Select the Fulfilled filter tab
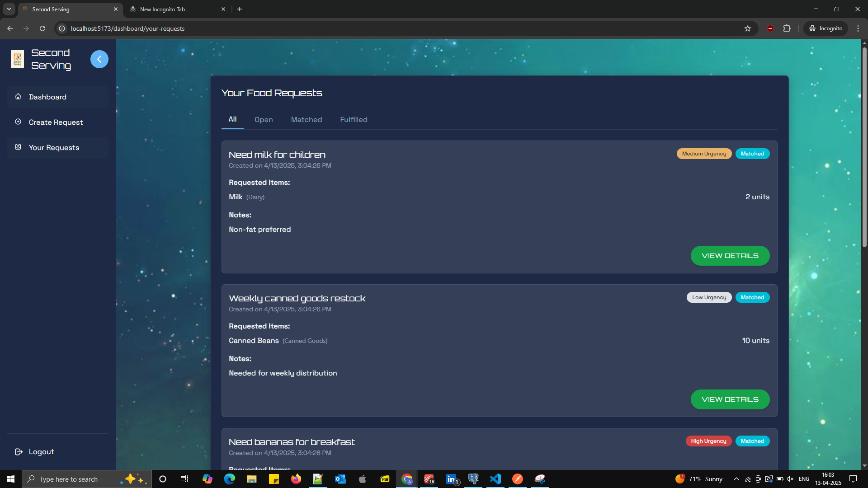 click(x=354, y=120)
